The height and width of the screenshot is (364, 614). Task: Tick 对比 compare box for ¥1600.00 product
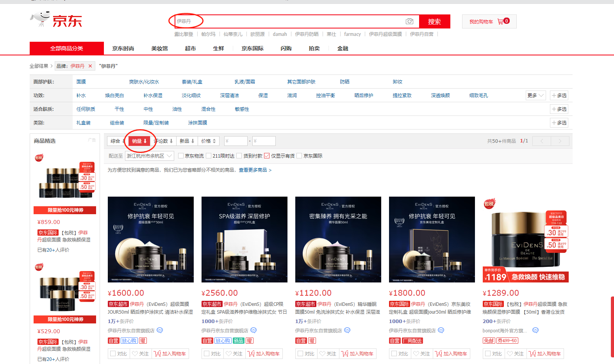(113, 354)
